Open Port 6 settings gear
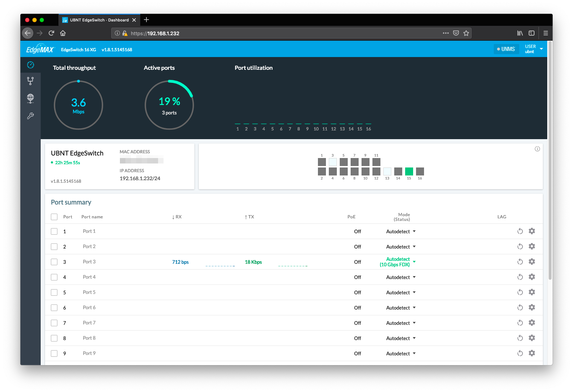The image size is (573, 392). coord(532,307)
